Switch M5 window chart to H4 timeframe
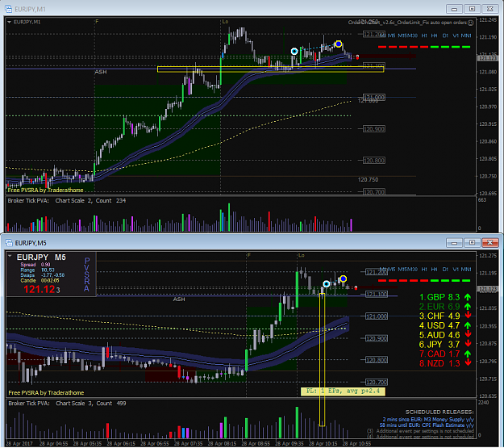The height and width of the screenshot is (448, 504). [x=434, y=269]
